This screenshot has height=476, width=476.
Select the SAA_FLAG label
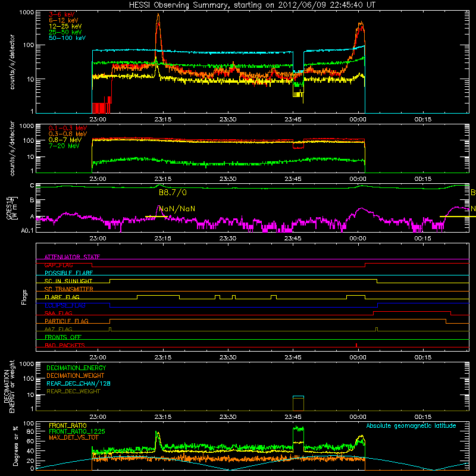click(58, 314)
